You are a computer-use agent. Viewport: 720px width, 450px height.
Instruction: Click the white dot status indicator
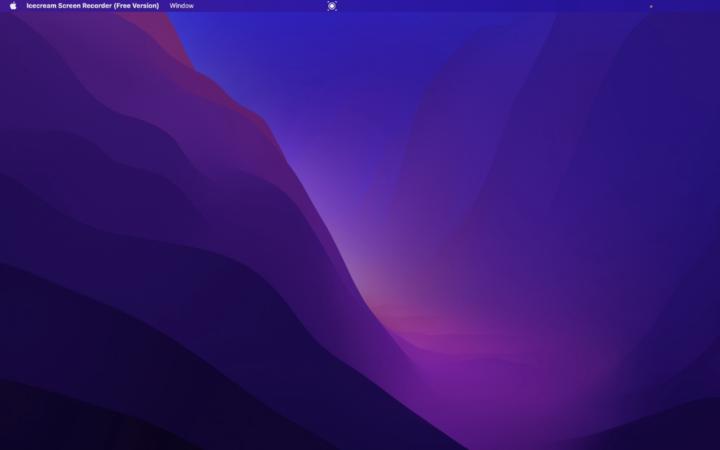click(x=651, y=6)
